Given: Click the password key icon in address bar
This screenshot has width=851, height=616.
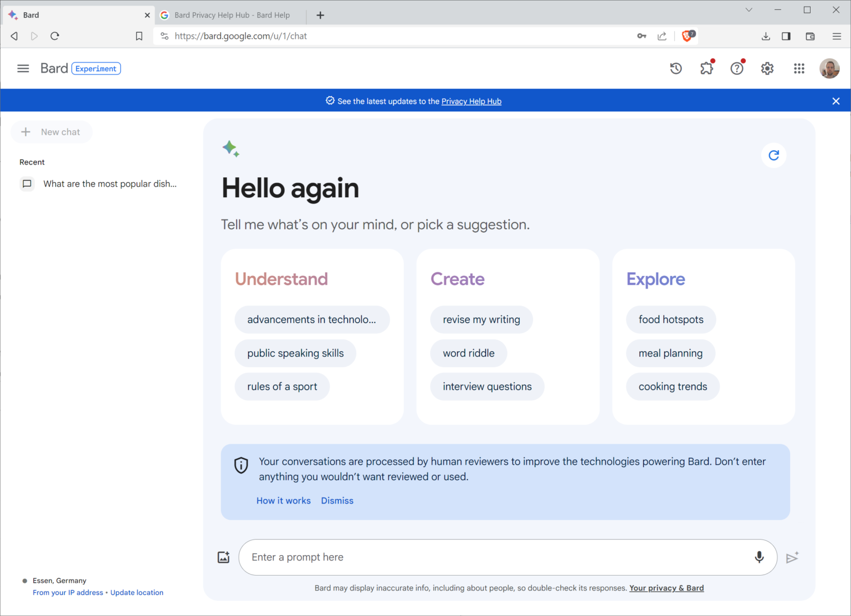Looking at the screenshot, I should point(642,36).
